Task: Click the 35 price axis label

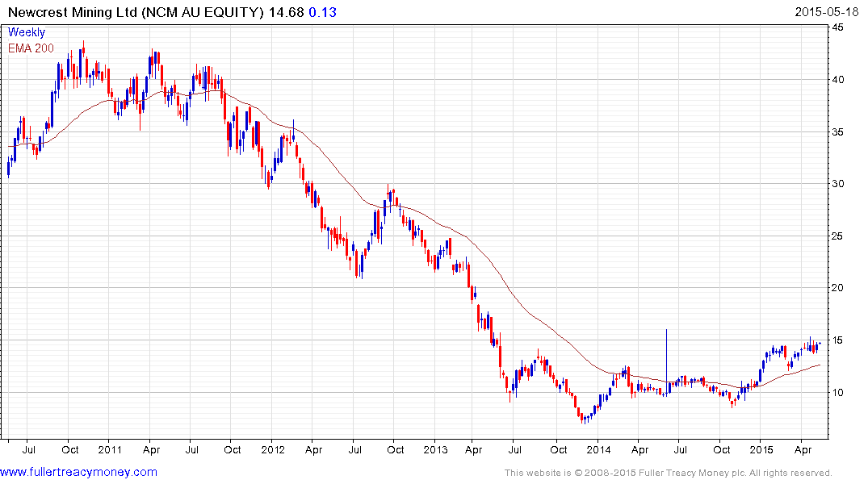Action: [838, 132]
